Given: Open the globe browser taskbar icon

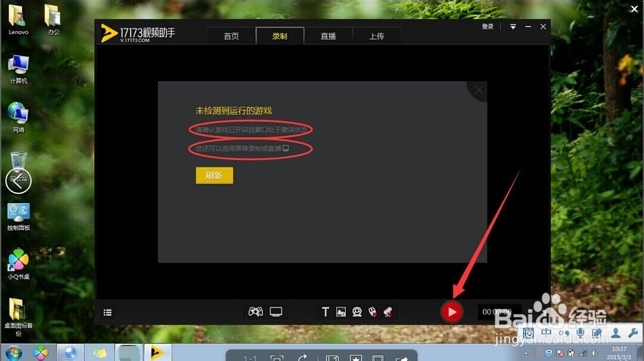Looking at the screenshot, I should (x=70, y=353).
